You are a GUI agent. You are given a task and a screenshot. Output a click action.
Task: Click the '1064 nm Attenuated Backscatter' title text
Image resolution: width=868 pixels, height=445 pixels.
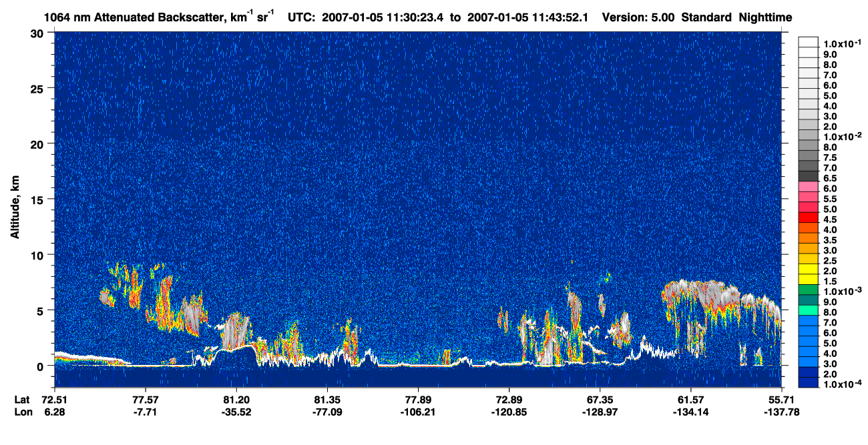coord(134,17)
